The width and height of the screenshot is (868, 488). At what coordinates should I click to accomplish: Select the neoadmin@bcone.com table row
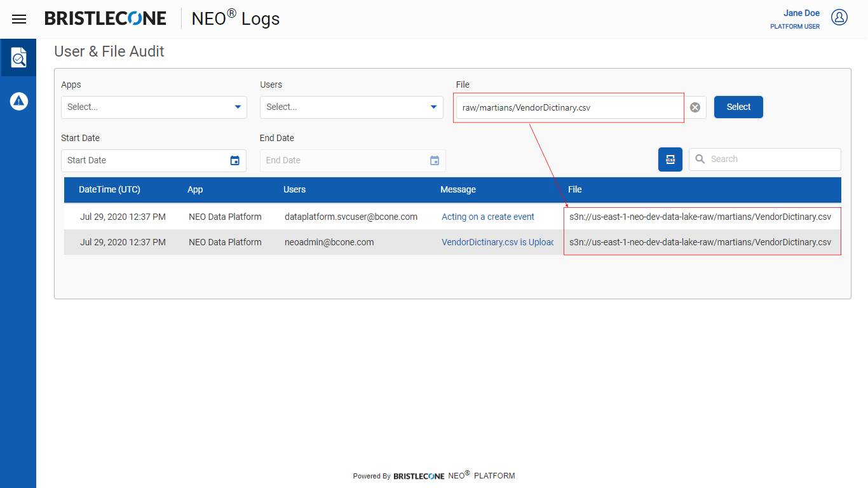[x=329, y=242]
